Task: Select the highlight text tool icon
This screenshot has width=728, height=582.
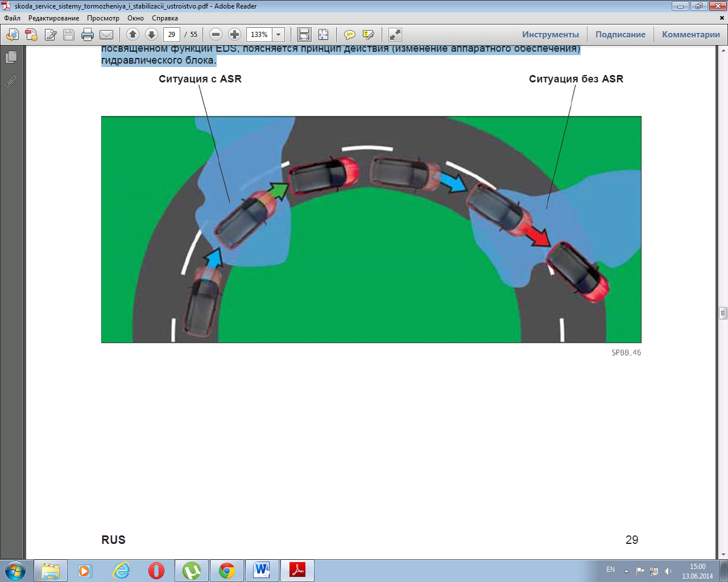Action: [x=369, y=35]
